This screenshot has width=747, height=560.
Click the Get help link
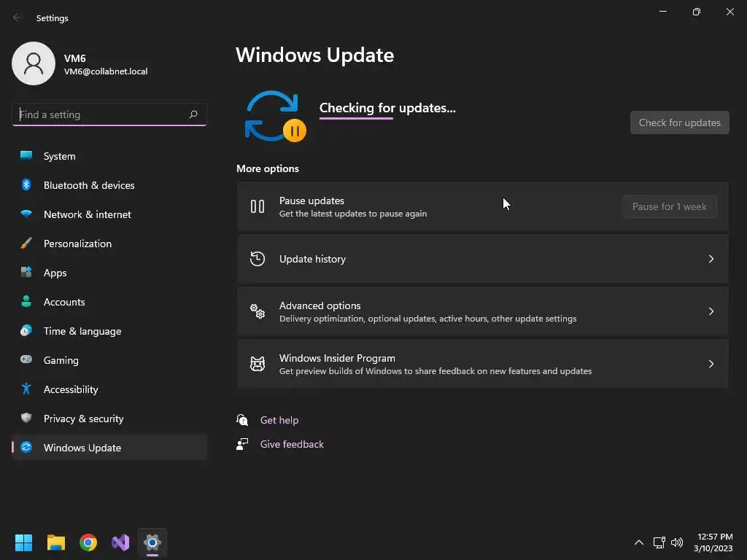point(279,419)
